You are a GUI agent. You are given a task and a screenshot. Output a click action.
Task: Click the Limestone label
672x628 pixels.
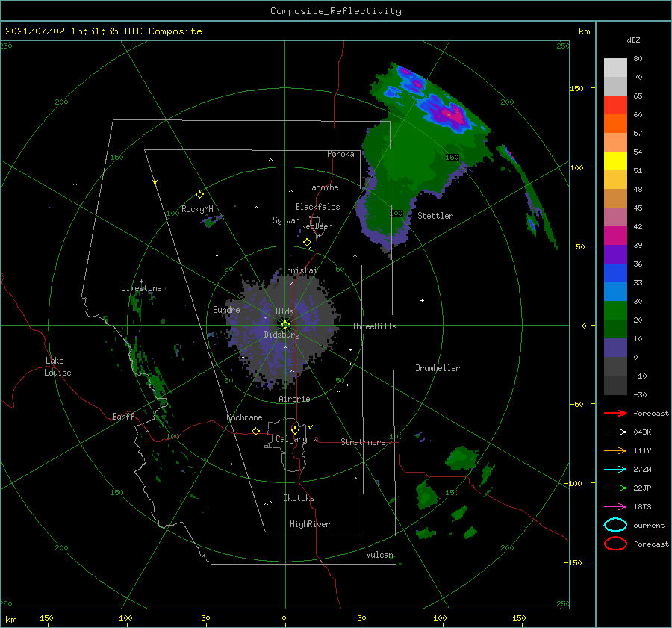coord(141,288)
